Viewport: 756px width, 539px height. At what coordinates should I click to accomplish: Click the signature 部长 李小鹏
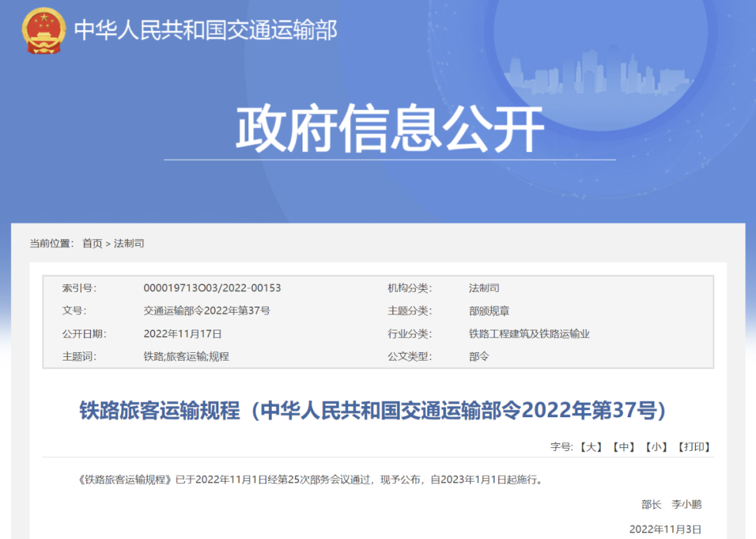671,504
